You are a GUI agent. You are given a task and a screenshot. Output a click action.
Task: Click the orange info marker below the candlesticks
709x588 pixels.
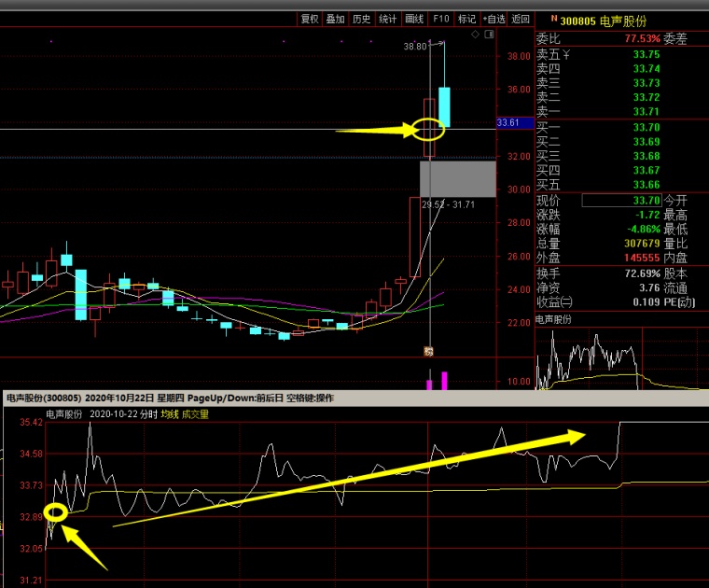click(428, 352)
